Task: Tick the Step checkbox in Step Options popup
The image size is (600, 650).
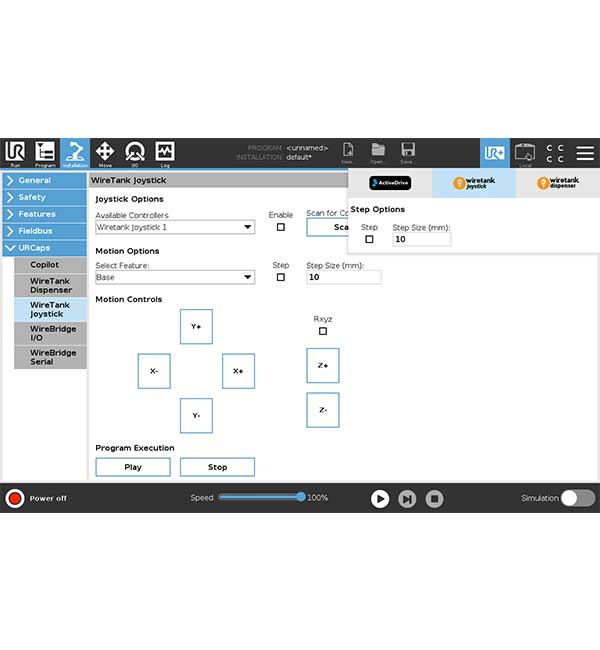Action: coord(369,239)
